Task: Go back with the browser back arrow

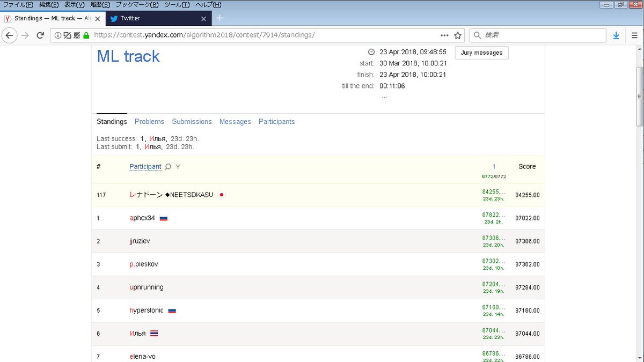Action: click(x=9, y=35)
